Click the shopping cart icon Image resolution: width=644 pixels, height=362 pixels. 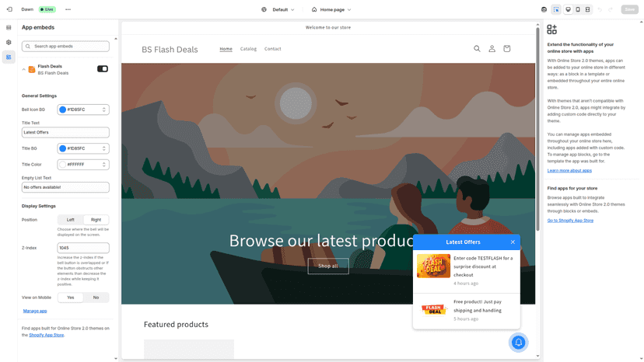click(x=507, y=48)
